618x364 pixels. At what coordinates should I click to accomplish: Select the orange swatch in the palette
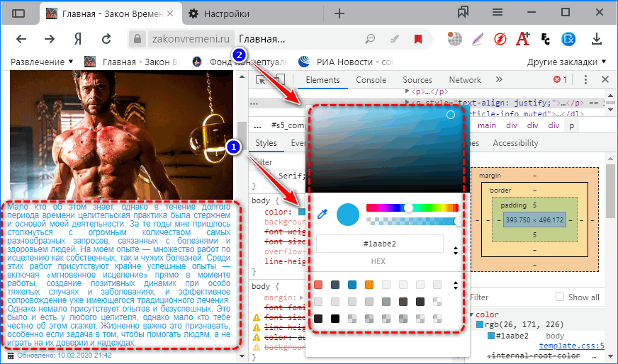[369, 285]
